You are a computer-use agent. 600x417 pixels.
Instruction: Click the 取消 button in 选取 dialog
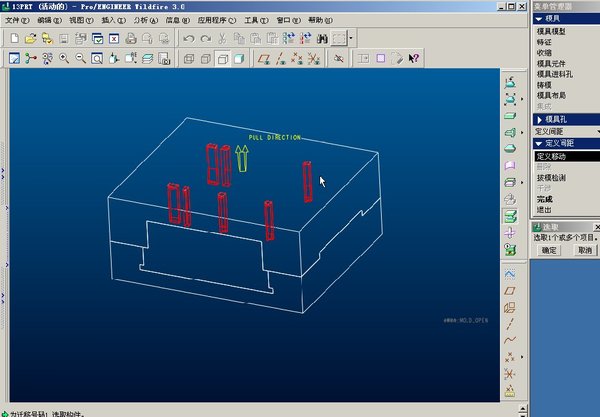pyautogui.click(x=584, y=250)
